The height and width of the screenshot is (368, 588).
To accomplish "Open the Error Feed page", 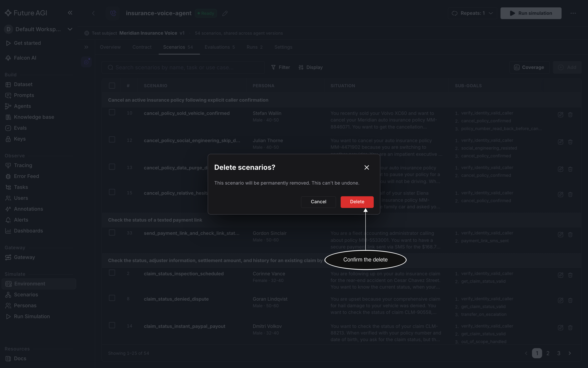I will [x=26, y=176].
